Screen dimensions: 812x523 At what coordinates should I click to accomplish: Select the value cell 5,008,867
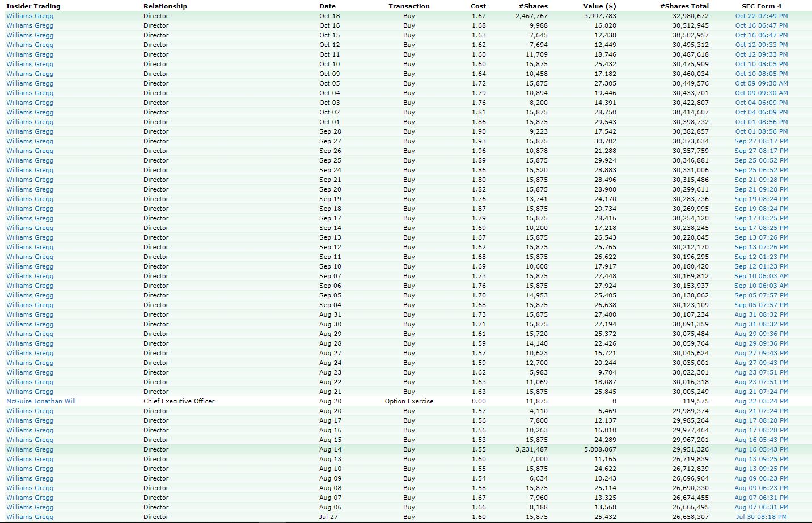click(600, 449)
